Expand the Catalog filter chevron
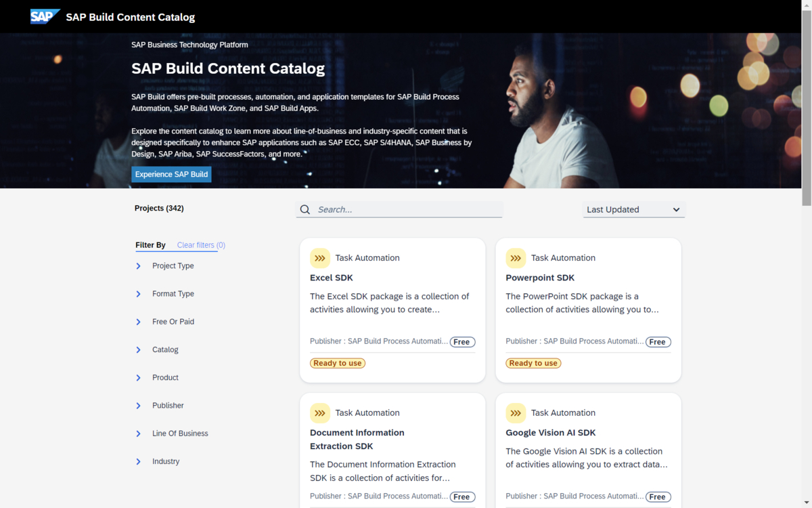Viewport: 812px width, 508px height. 139,350
